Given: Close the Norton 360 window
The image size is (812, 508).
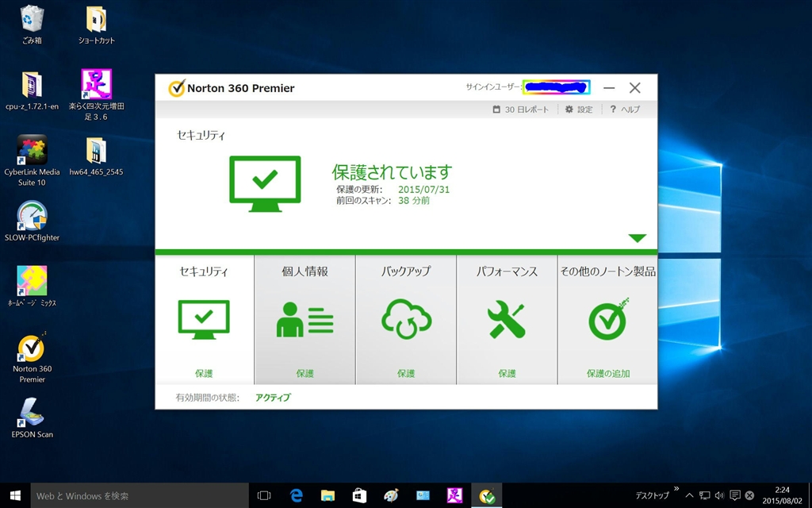Looking at the screenshot, I should [635, 88].
